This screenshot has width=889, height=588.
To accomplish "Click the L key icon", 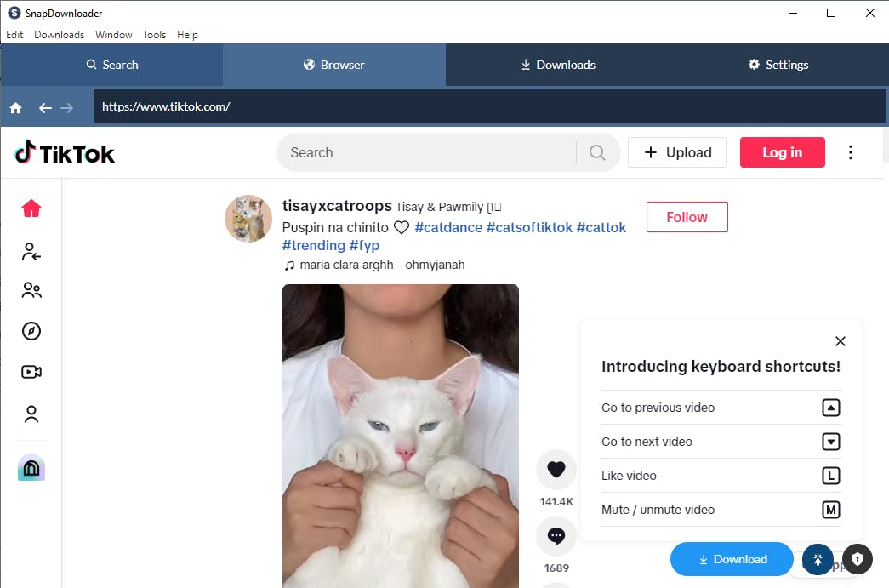I will [x=831, y=476].
